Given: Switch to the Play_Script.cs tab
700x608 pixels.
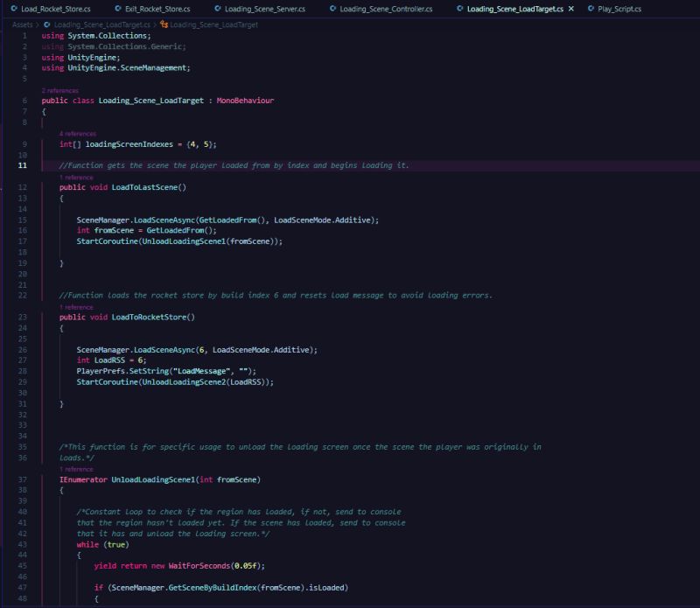Looking at the screenshot, I should (x=621, y=8).
